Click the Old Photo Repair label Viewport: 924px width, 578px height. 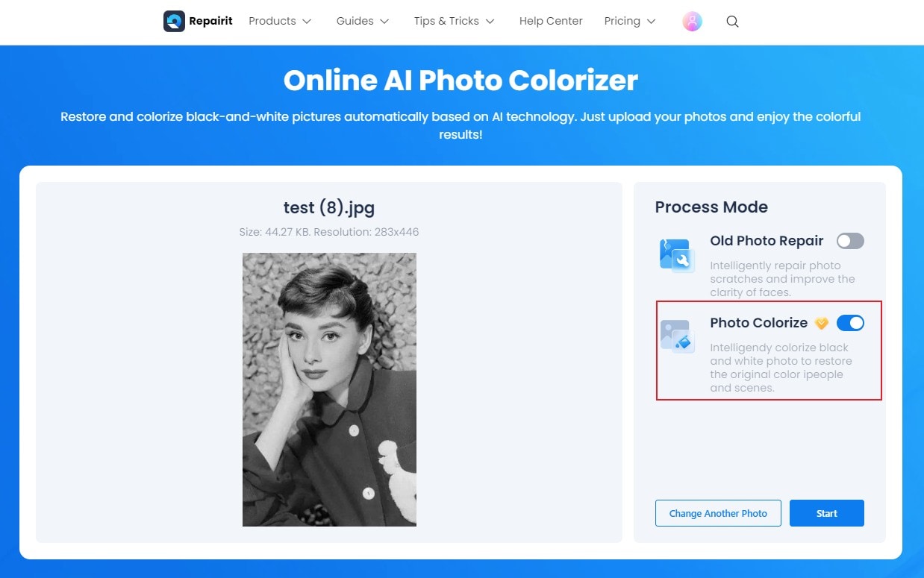click(767, 241)
